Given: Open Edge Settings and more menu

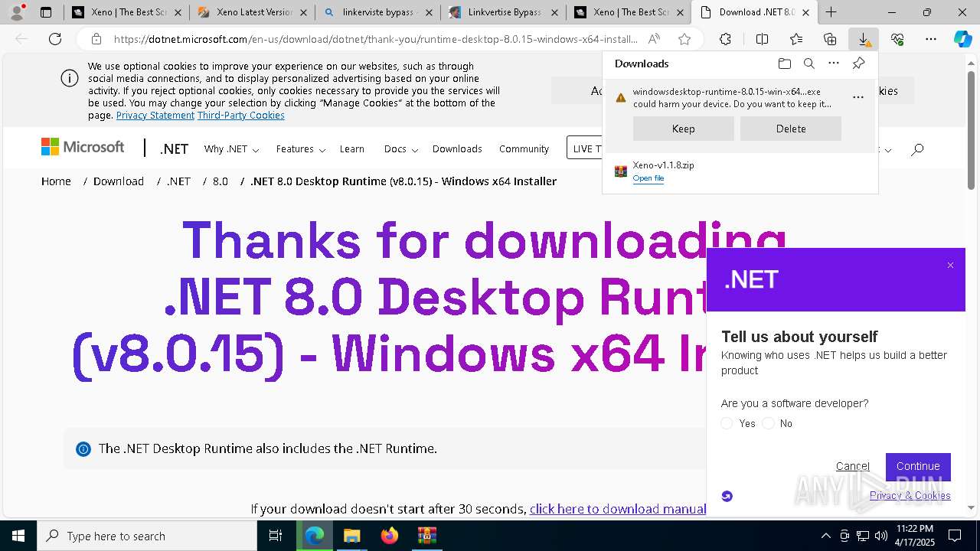Looking at the screenshot, I should pos(931,40).
